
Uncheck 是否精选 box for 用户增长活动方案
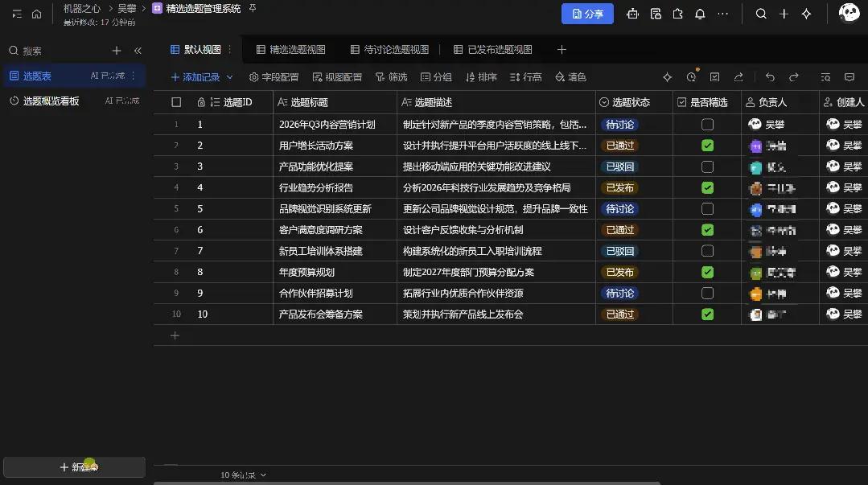(707, 146)
